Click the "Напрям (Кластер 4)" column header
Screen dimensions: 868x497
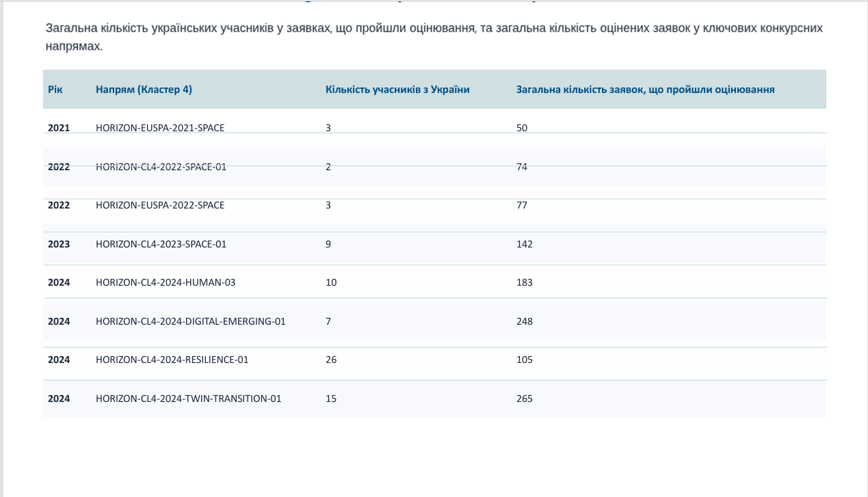point(144,90)
